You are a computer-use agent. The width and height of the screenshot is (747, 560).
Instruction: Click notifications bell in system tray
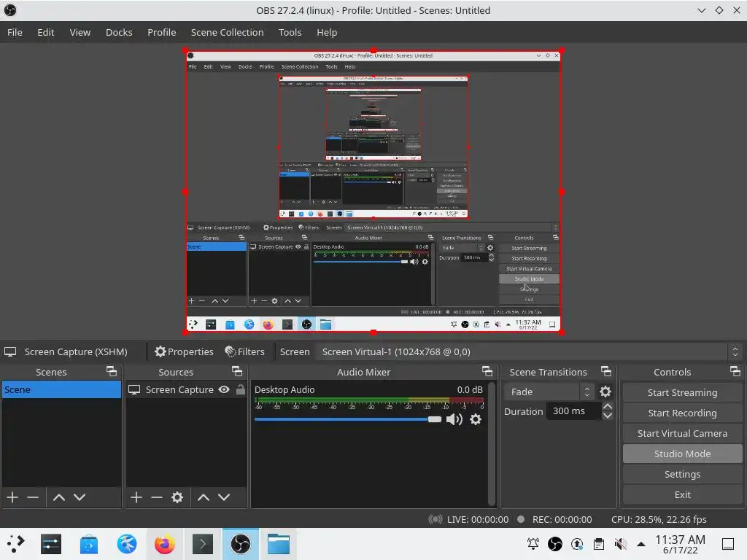coord(533,544)
